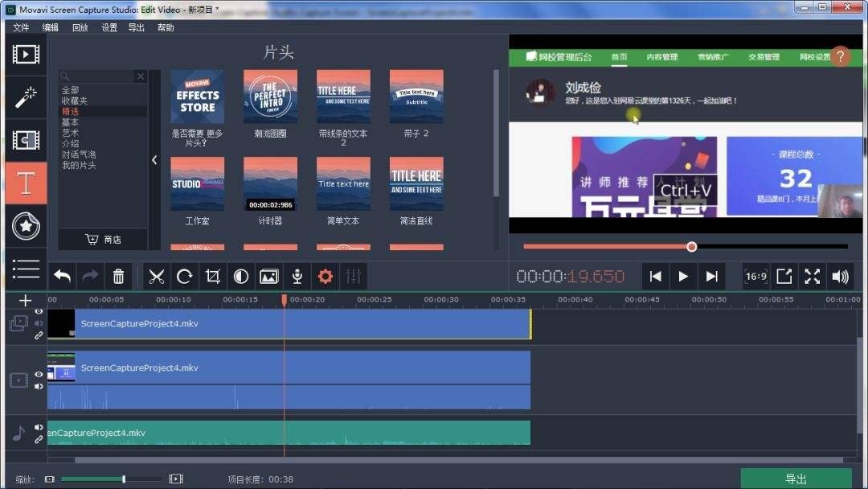Open clip properties gear icon
This screenshot has height=489, width=868.
click(x=325, y=277)
